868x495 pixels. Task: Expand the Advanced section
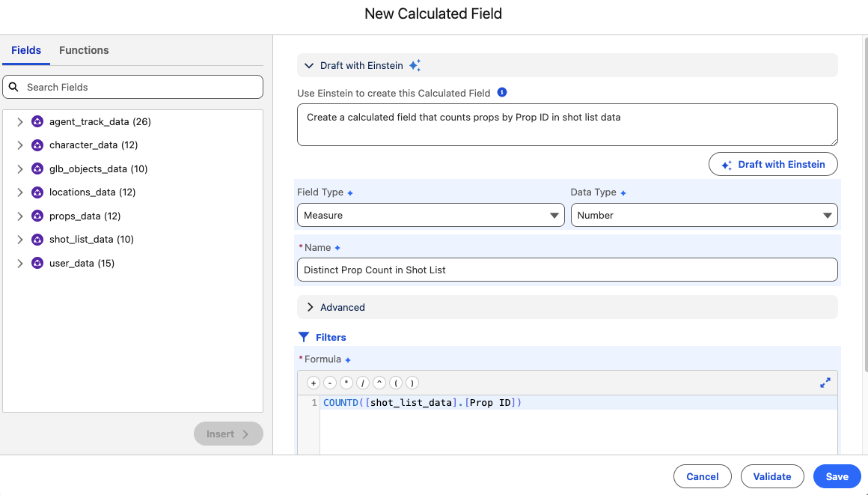click(x=310, y=307)
